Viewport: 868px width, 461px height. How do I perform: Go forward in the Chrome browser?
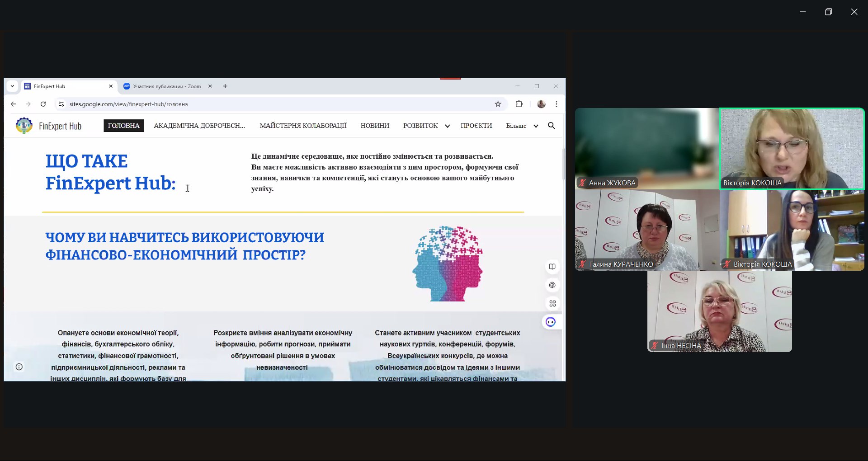click(28, 104)
